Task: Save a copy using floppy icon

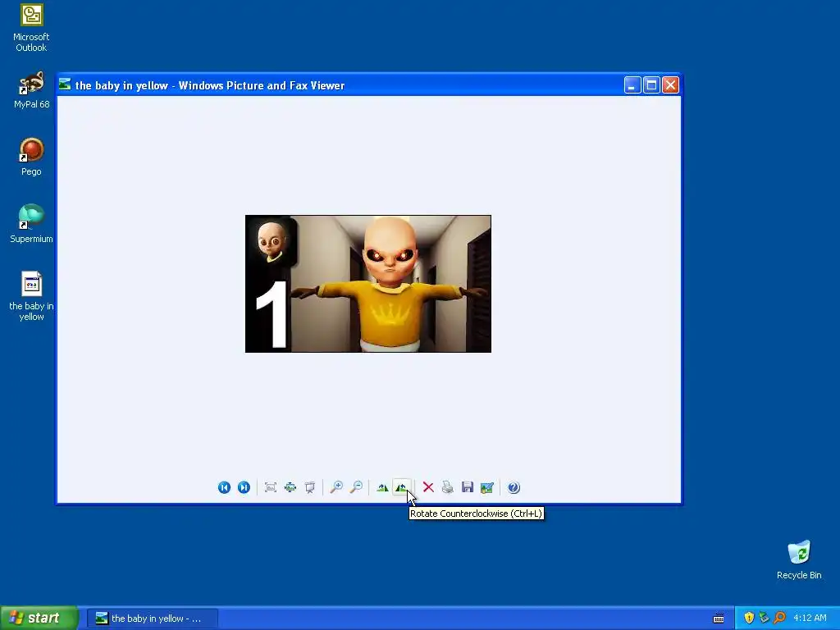Action: tap(467, 487)
